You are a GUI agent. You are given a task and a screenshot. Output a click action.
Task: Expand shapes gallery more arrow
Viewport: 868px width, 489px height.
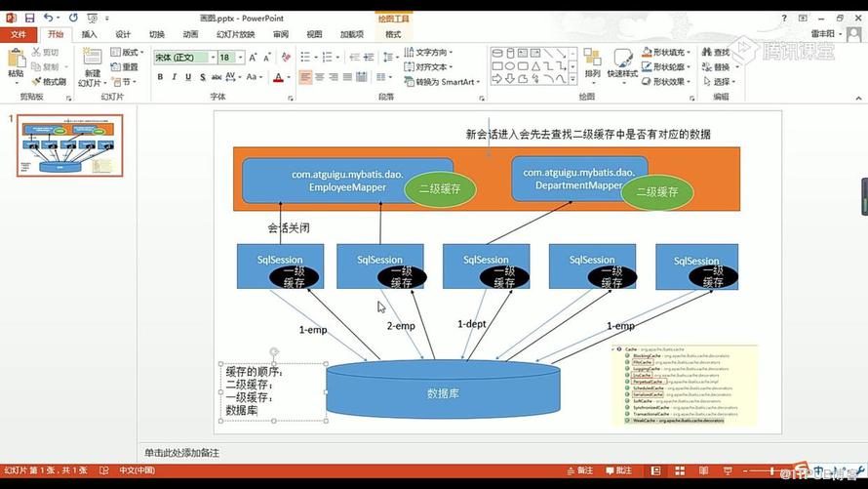coord(572,80)
